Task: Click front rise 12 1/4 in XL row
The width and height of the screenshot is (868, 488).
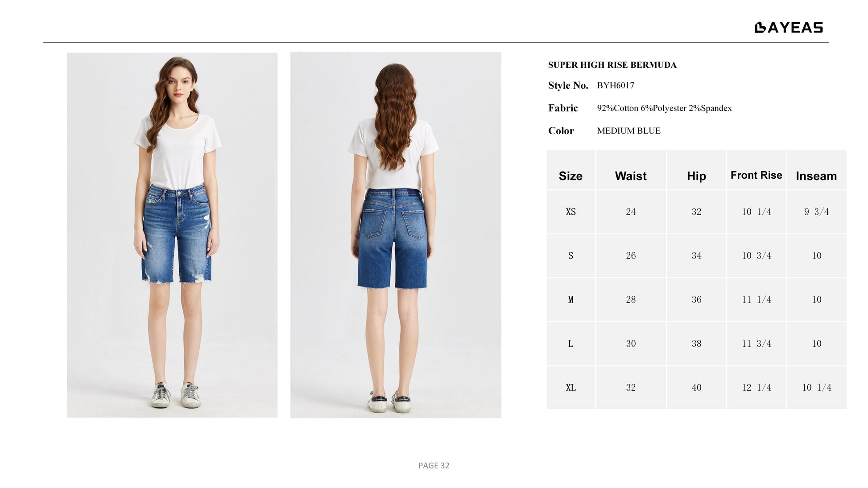Action: click(x=756, y=388)
